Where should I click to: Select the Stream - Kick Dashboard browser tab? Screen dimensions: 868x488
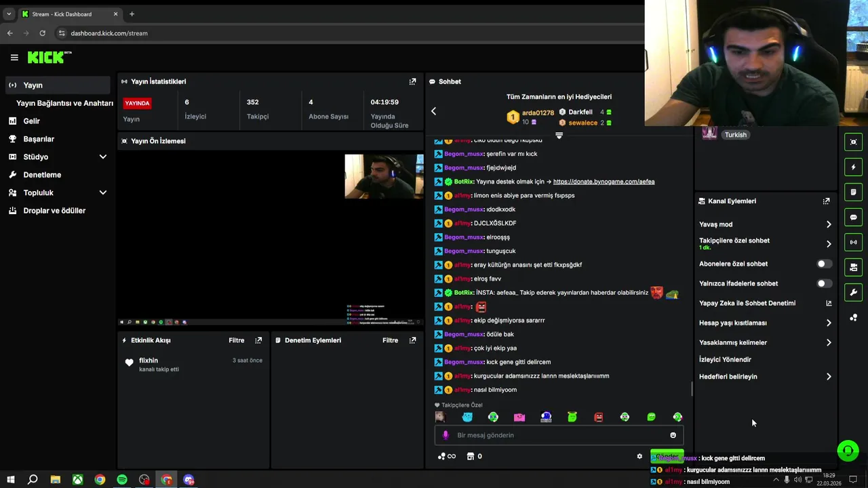pyautogui.click(x=69, y=14)
